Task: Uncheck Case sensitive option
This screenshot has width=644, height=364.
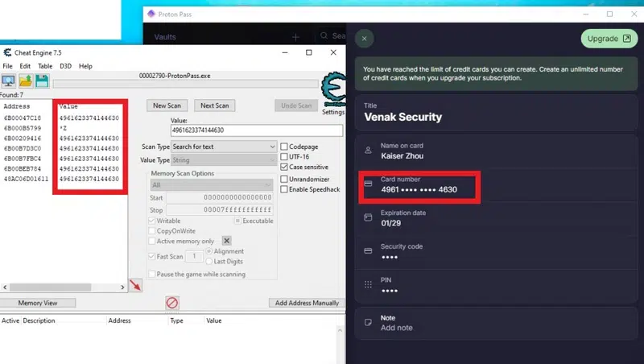Action: [284, 167]
